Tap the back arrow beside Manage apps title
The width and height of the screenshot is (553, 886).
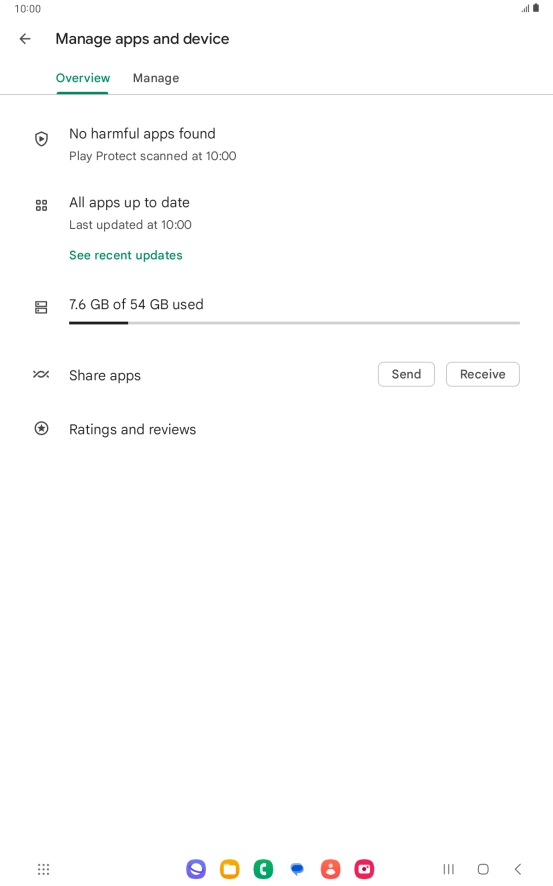click(25, 39)
